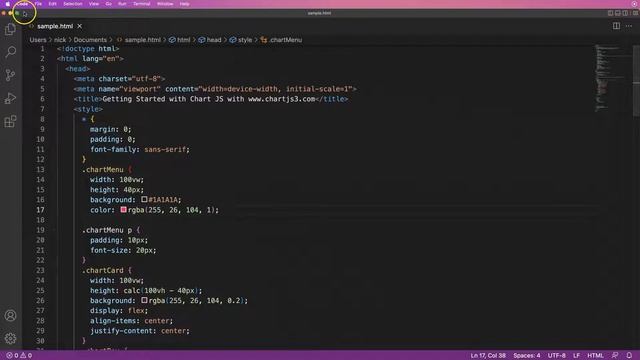Click the feedback icon in status bar

[x=615, y=356]
